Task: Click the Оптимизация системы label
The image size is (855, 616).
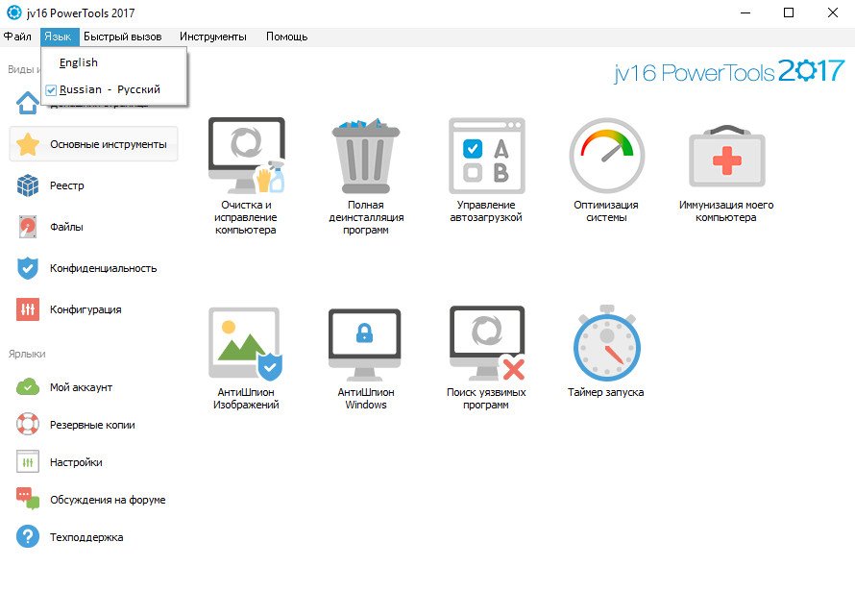Action: coord(606,211)
